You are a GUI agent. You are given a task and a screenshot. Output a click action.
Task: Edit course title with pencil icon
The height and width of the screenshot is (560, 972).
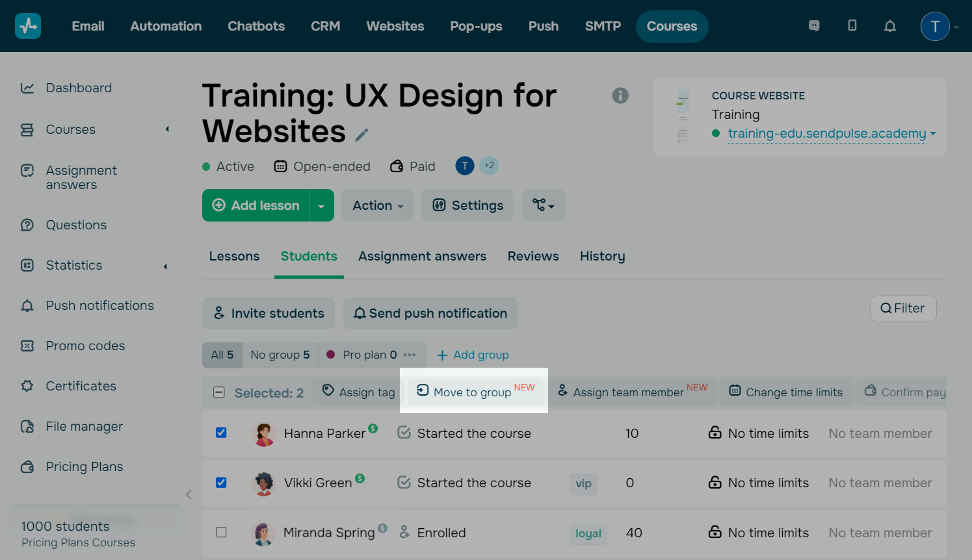click(x=361, y=135)
